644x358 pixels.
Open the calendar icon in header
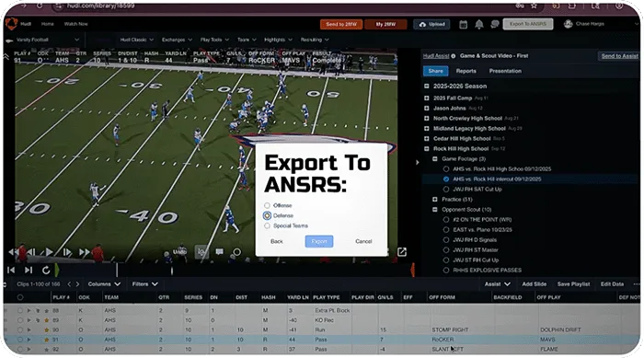coord(464,24)
